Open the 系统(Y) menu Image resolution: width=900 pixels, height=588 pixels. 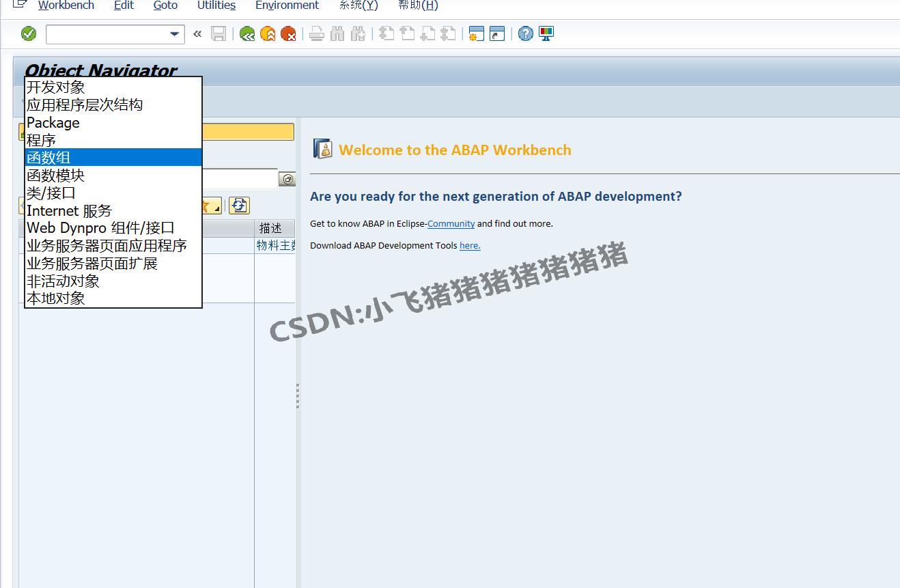tap(358, 5)
